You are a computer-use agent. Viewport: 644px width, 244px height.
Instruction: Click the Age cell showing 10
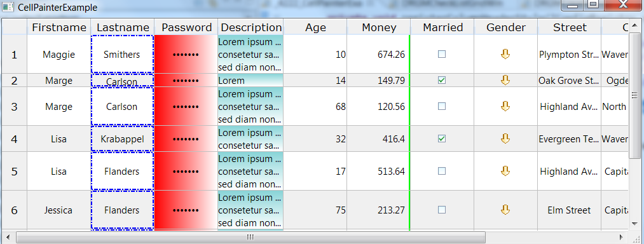(315, 54)
